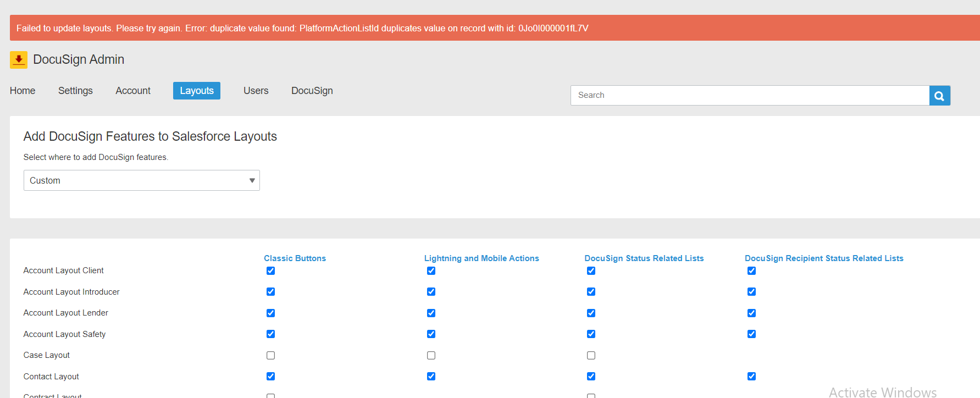
Task: Click DocuSign Status Related Lists header
Action: tap(644, 258)
